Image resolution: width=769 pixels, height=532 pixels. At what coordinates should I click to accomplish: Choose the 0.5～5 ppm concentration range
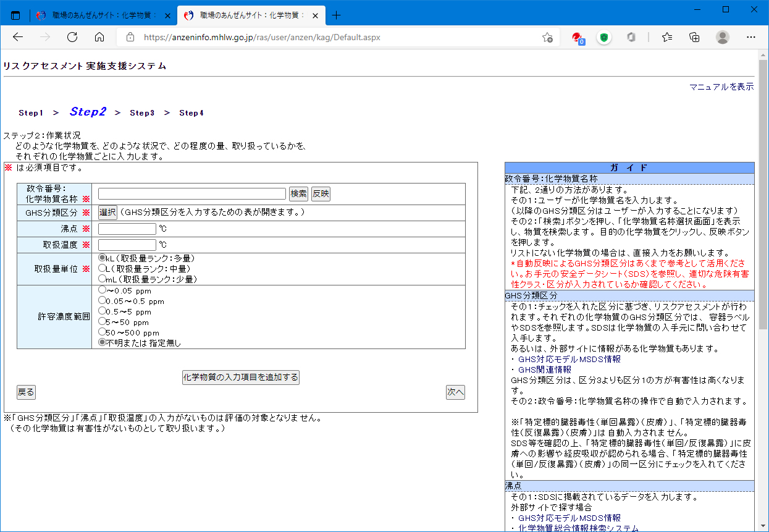(x=103, y=311)
